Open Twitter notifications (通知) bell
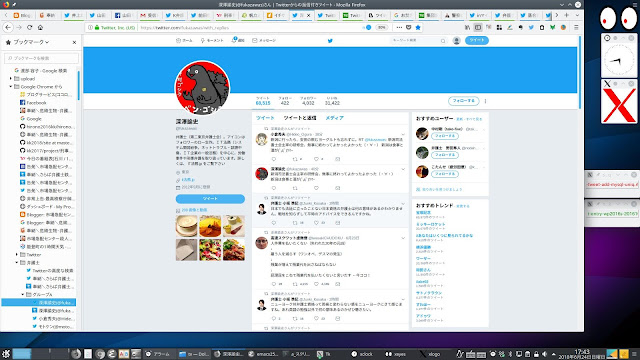This screenshot has height=360, width=640. click(238, 40)
